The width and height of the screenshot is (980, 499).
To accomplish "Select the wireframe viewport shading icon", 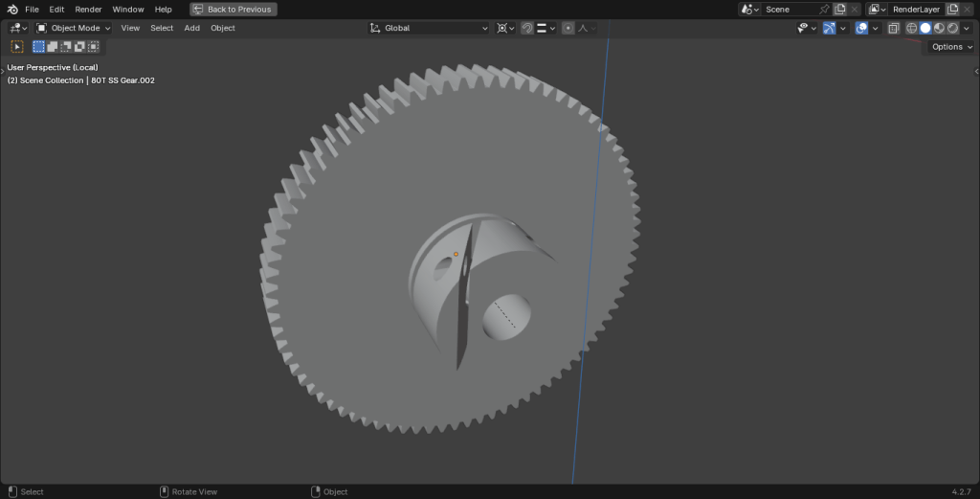I will click(911, 28).
